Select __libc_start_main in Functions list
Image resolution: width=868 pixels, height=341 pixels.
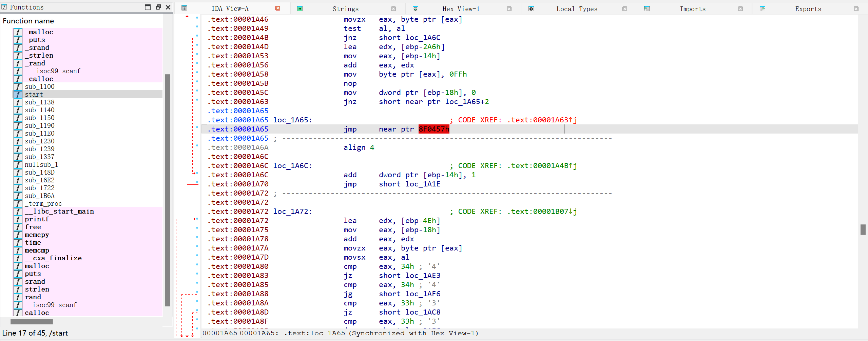point(59,212)
